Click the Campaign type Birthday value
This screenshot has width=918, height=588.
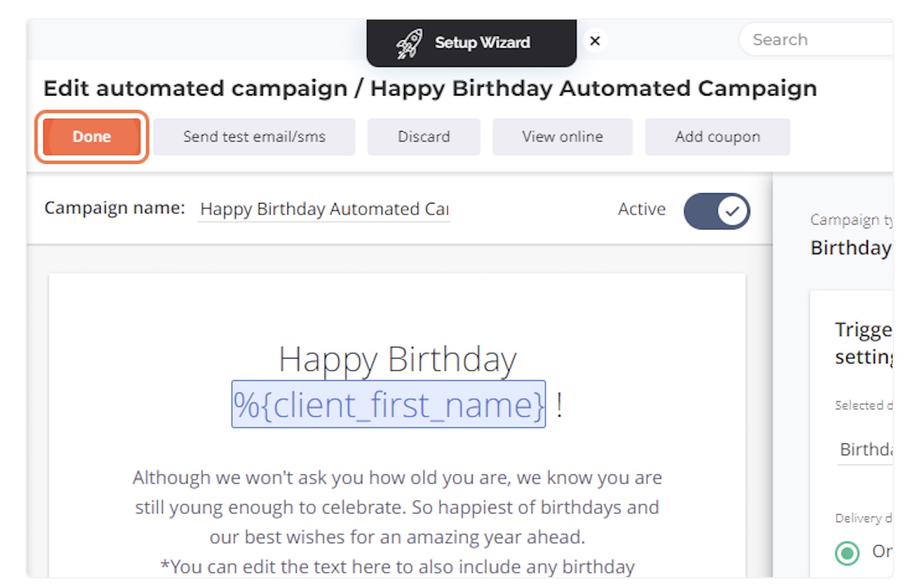pyautogui.click(x=851, y=248)
